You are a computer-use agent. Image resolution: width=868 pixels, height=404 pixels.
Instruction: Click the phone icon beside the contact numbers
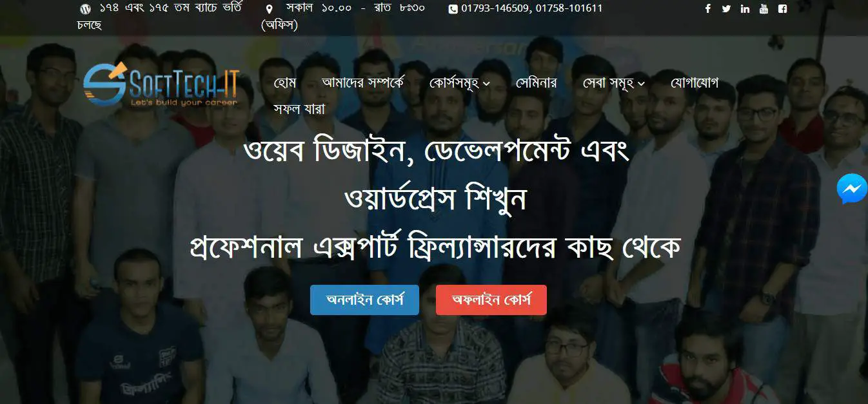pos(453,9)
